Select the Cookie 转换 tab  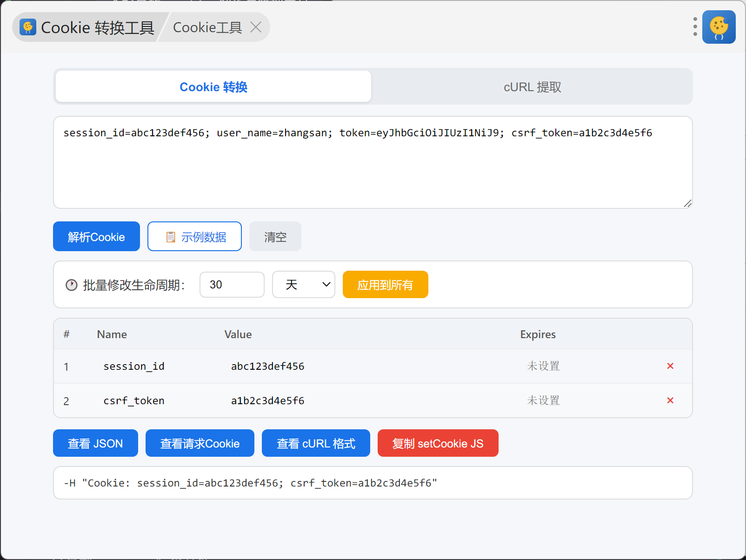(213, 87)
